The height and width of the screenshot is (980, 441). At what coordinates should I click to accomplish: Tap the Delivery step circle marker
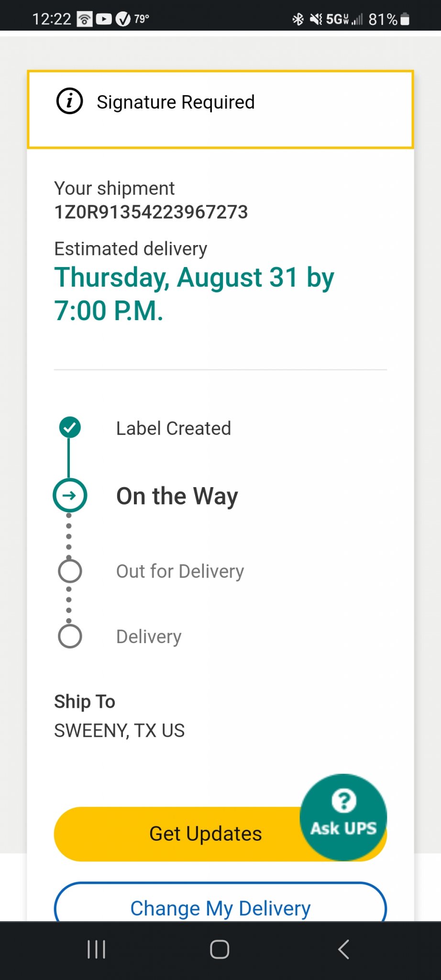[x=70, y=636]
